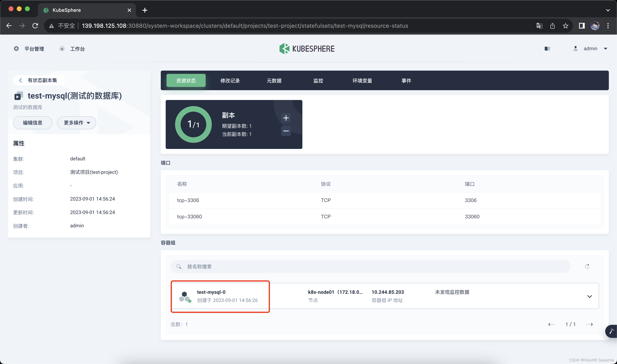
Task: Toggle the browser side panel
Action: click(x=582, y=26)
